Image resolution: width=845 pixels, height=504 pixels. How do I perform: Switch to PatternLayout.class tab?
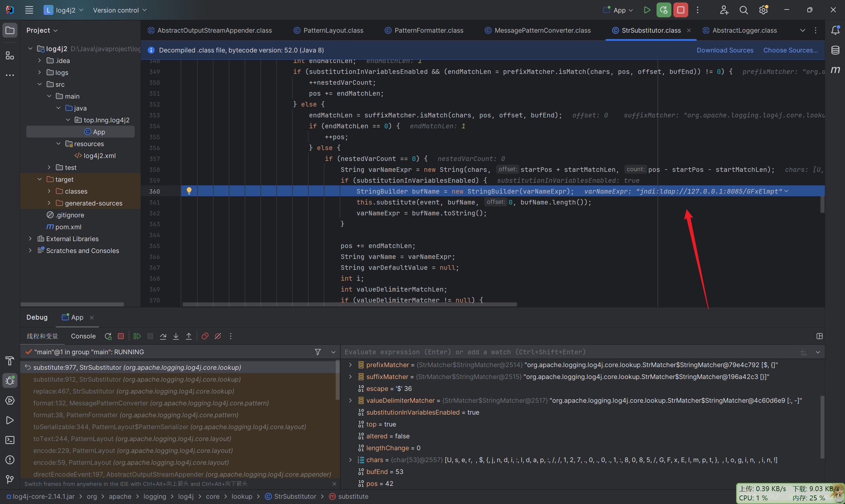pyautogui.click(x=328, y=30)
